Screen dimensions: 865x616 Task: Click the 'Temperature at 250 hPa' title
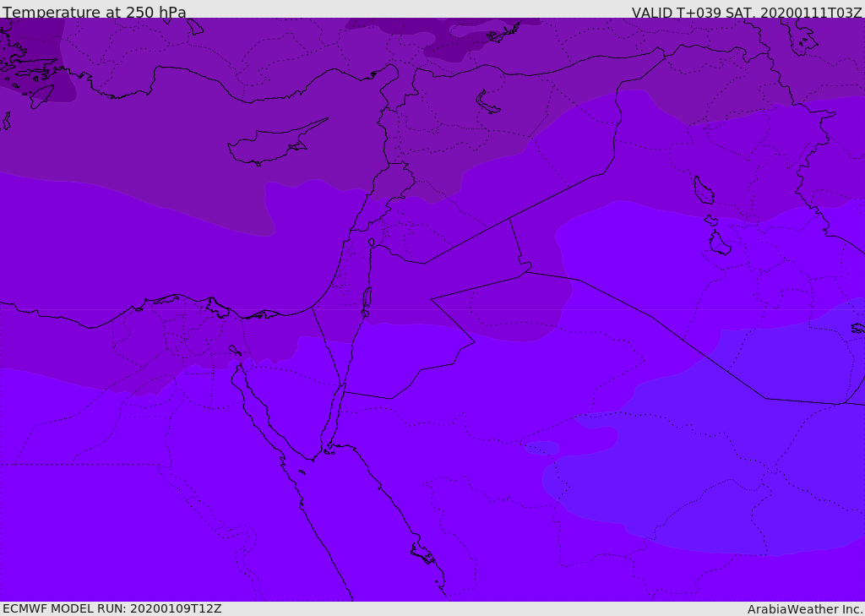95,12
